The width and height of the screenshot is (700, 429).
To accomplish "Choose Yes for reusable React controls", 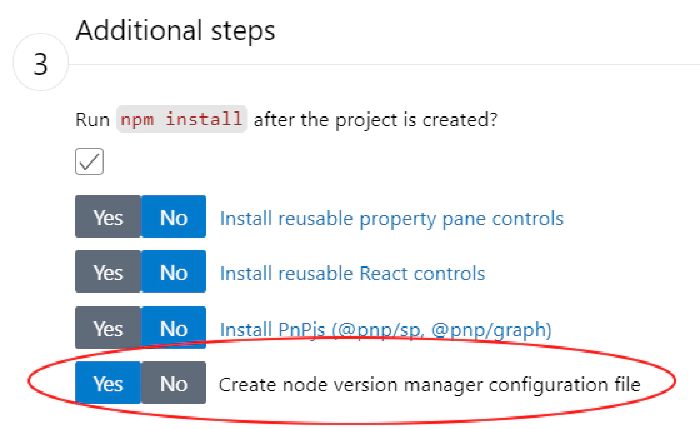I will click(x=108, y=272).
